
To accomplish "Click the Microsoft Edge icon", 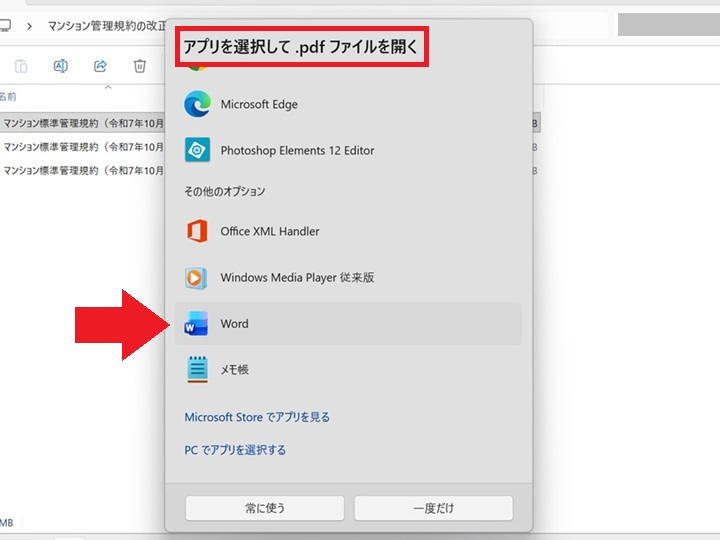I will (197, 104).
